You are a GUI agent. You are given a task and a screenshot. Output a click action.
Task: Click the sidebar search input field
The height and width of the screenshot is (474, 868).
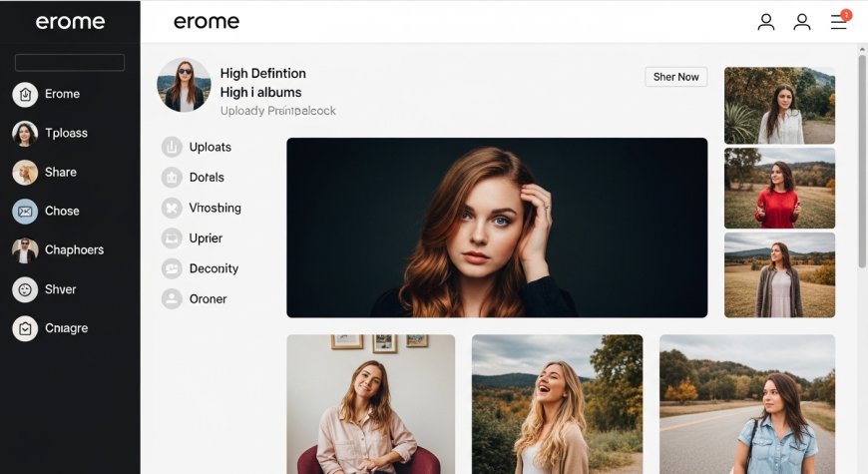(70, 63)
